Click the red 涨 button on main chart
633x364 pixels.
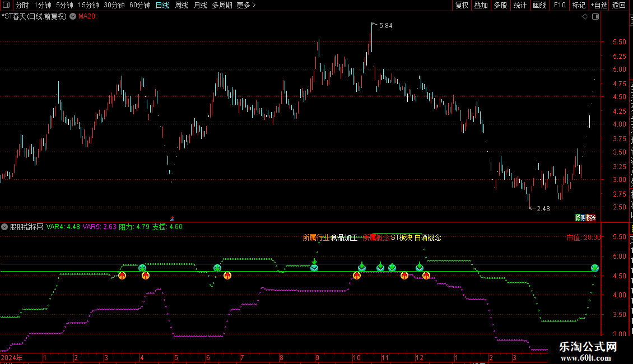click(593, 217)
